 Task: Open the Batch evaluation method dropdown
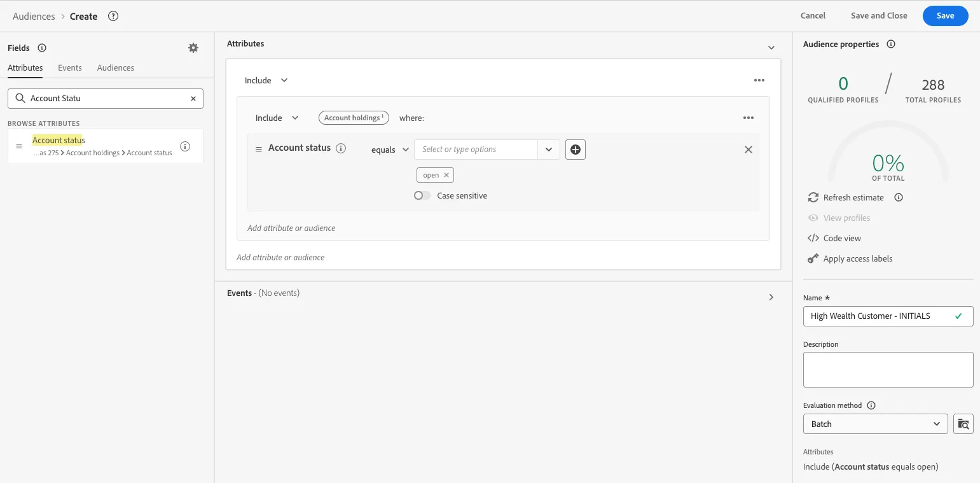(x=876, y=424)
